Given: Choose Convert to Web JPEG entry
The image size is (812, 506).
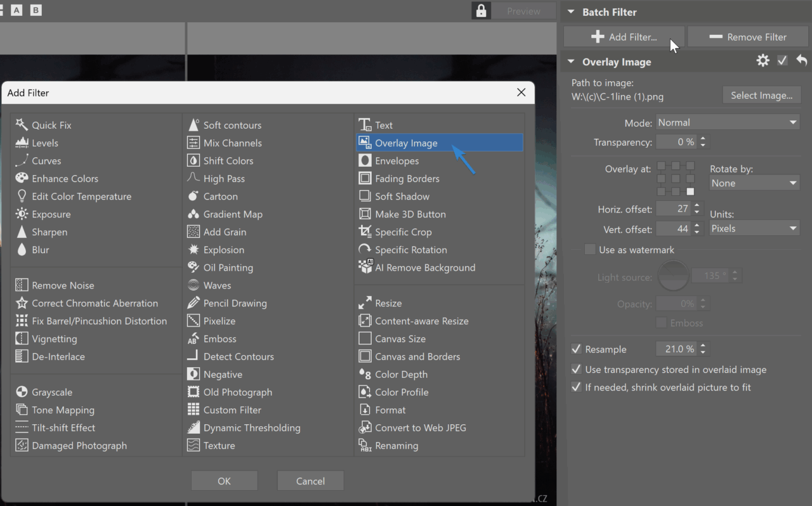Looking at the screenshot, I should (420, 427).
